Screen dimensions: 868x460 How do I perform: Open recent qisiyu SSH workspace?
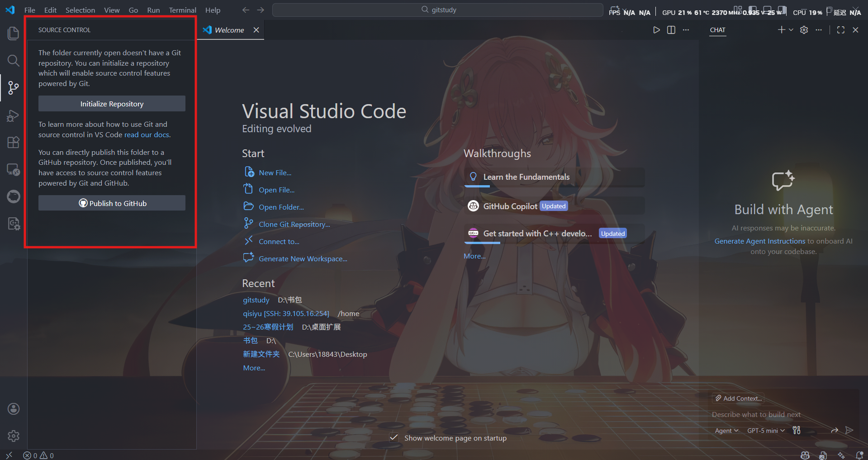(286, 314)
